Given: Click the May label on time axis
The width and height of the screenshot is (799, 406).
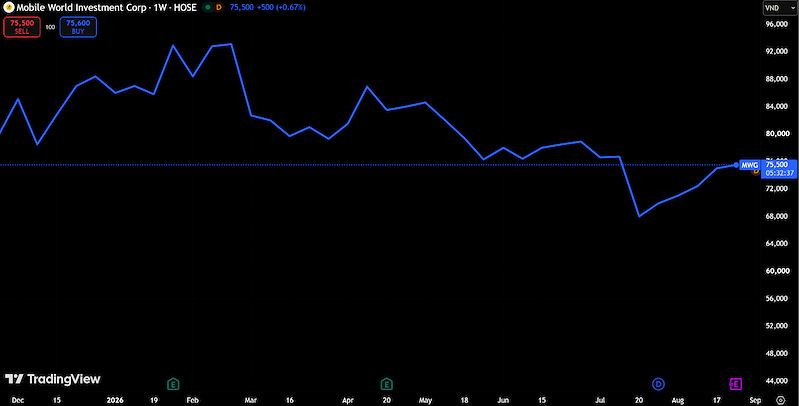Looking at the screenshot, I should point(425,400).
